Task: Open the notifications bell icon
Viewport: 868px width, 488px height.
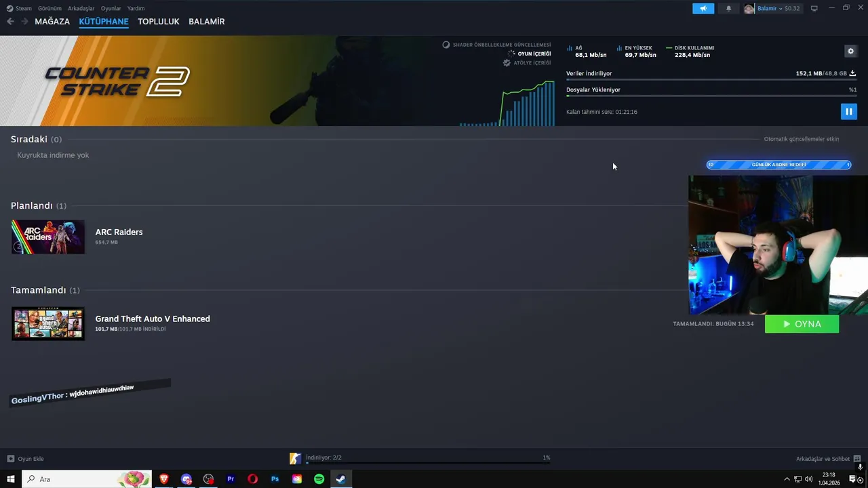Action: click(x=729, y=8)
